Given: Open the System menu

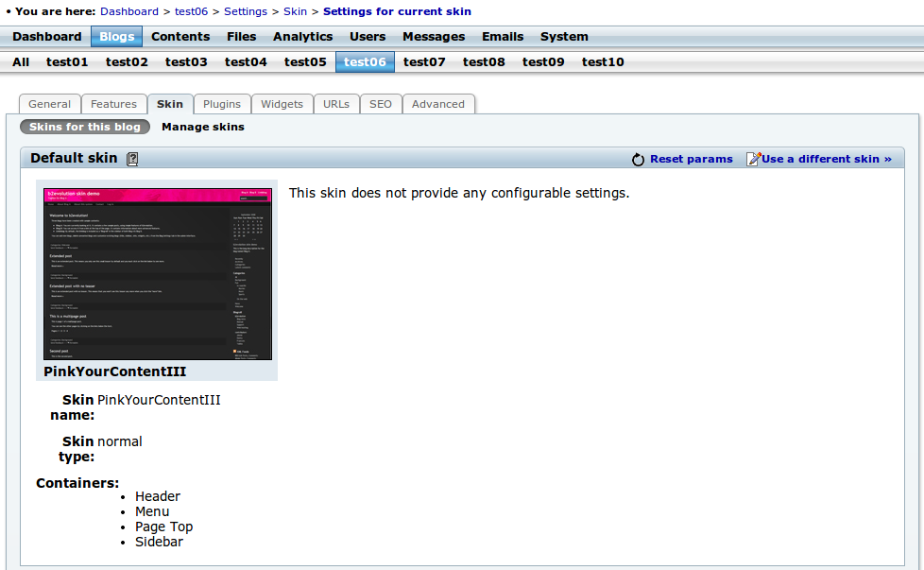Looking at the screenshot, I should 564,37.
